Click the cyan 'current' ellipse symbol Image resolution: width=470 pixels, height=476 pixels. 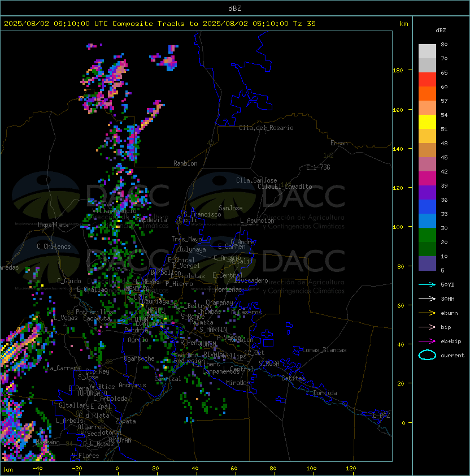click(x=427, y=355)
